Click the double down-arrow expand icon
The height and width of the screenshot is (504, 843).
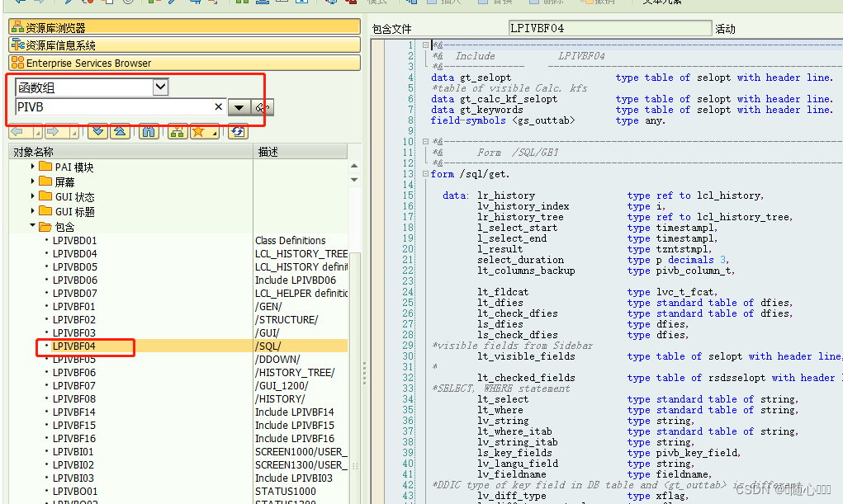pyautogui.click(x=97, y=132)
